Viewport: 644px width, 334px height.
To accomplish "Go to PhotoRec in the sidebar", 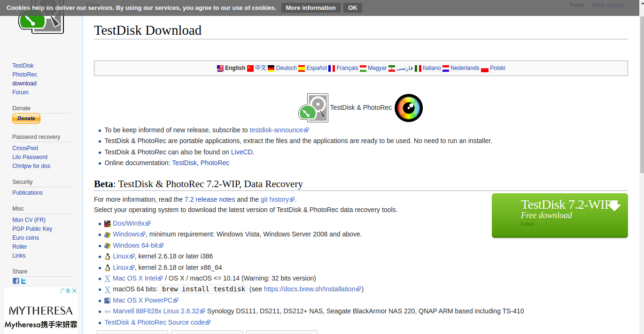I will click(x=24, y=75).
